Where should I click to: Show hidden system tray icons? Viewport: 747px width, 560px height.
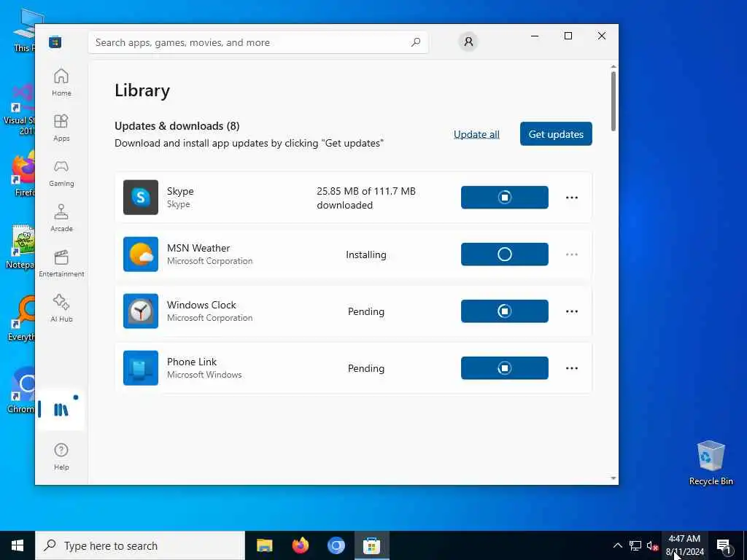click(617, 545)
